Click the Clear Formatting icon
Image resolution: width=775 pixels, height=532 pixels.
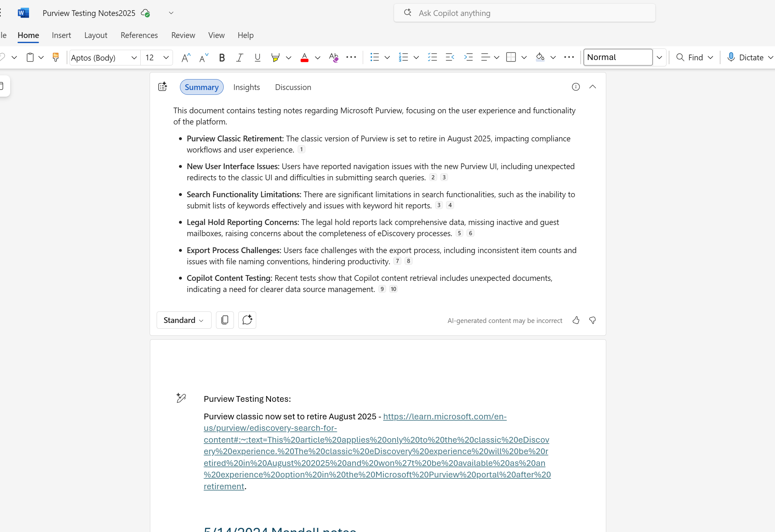(333, 57)
